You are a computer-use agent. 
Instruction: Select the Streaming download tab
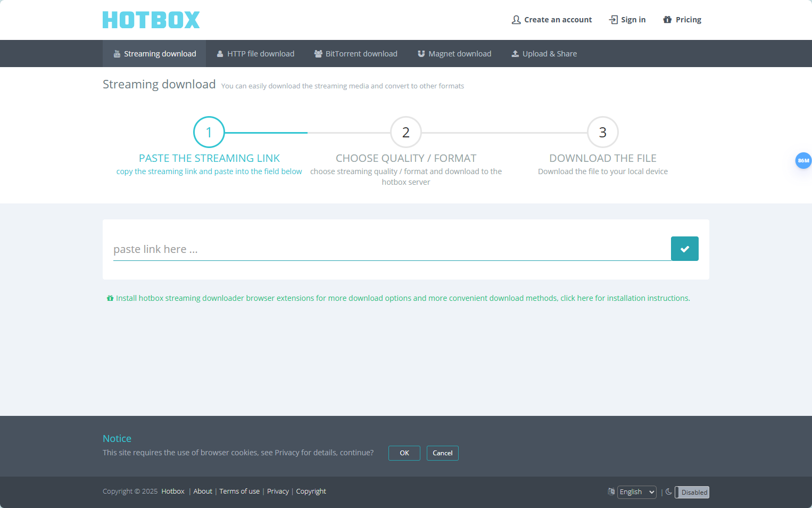click(x=154, y=54)
